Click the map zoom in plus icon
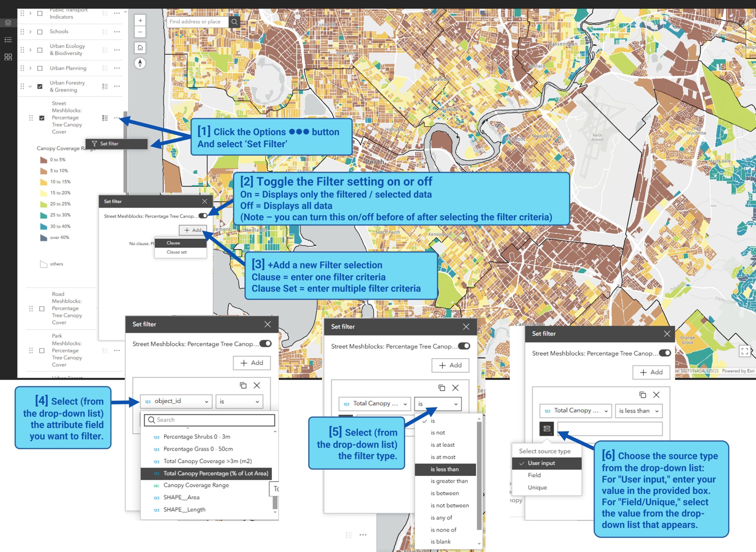756x552 pixels. click(140, 20)
